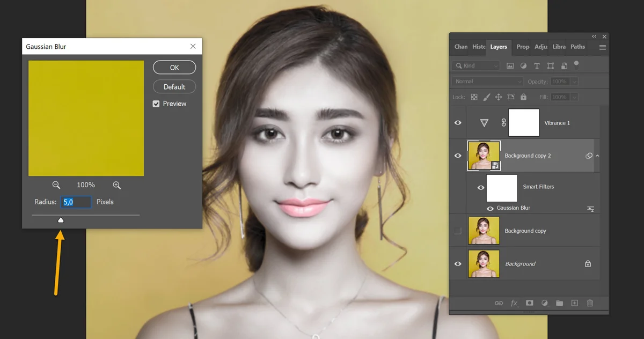Click the Delete layer trash icon
644x339 pixels.
[590, 303]
